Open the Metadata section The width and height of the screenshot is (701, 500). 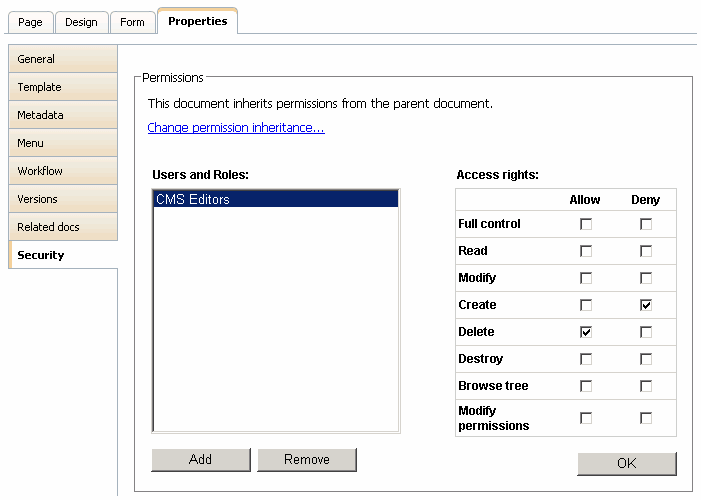(x=62, y=115)
